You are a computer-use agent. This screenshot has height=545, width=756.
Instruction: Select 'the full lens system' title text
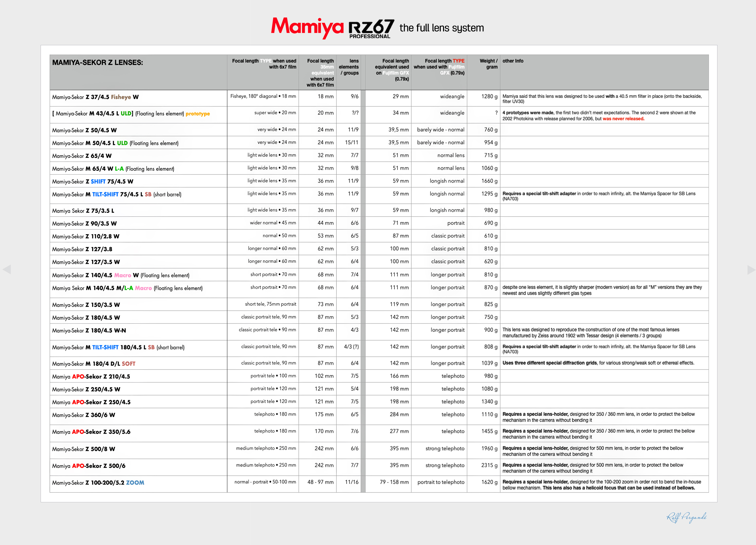[x=442, y=28]
